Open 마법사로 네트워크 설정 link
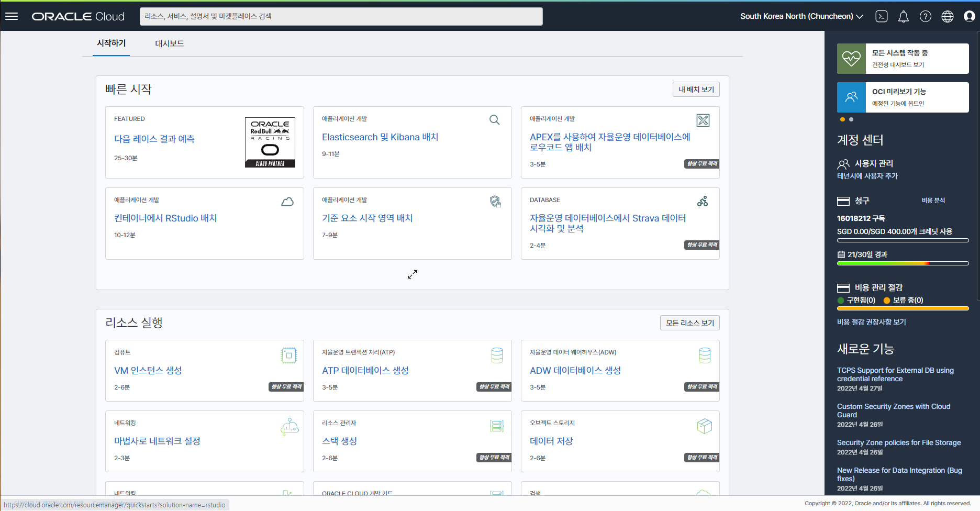Viewport: 980px width, 511px height. click(x=157, y=441)
